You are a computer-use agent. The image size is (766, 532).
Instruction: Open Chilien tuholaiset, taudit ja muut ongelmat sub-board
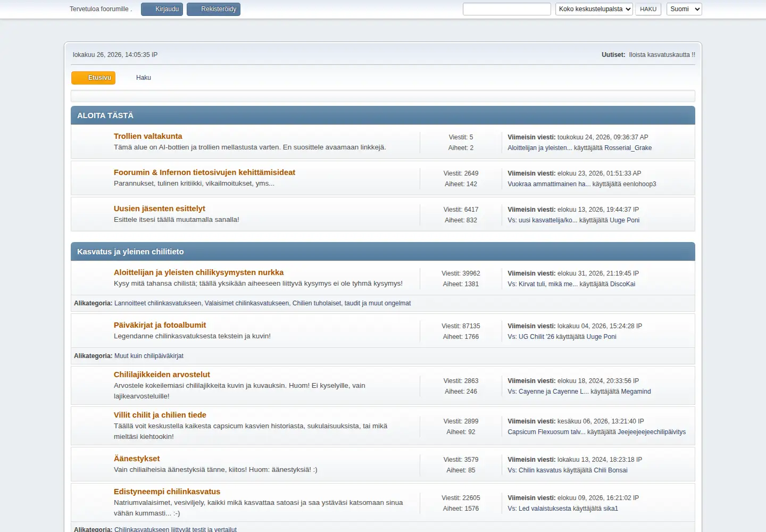click(352, 303)
